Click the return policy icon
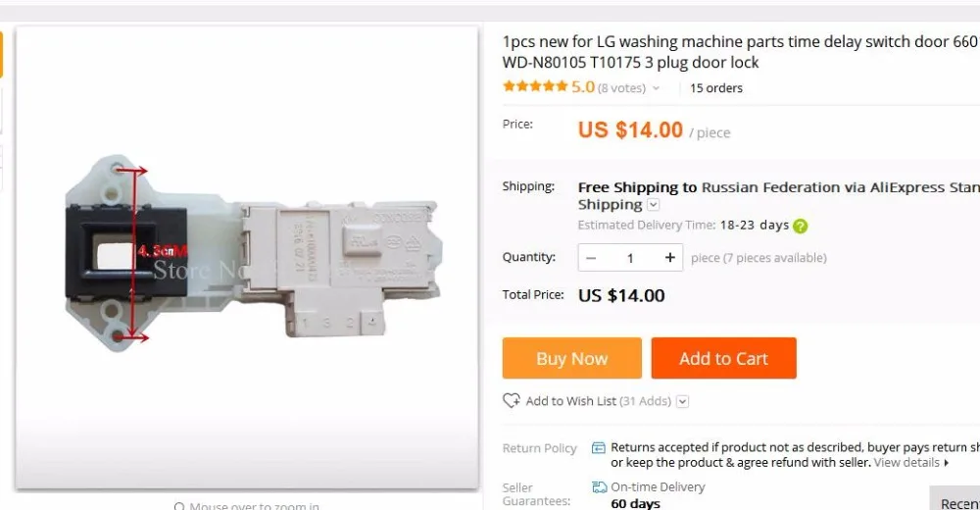Image resolution: width=980 pixels, height=510 pixels. pos(599,448)
